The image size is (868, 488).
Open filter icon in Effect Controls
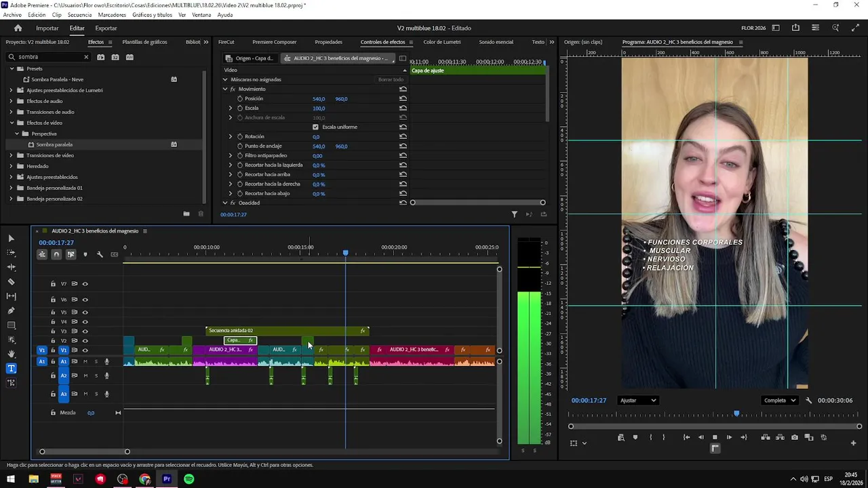click(514, 214)
